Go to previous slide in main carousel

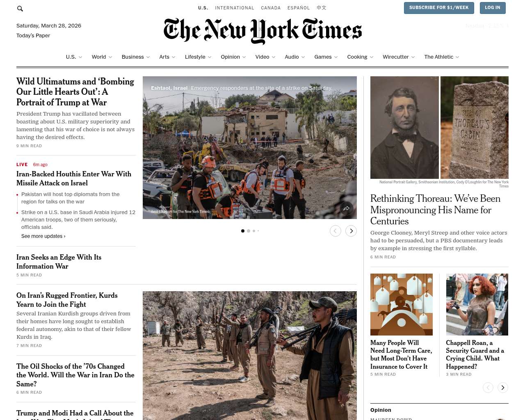pos(336,231)
